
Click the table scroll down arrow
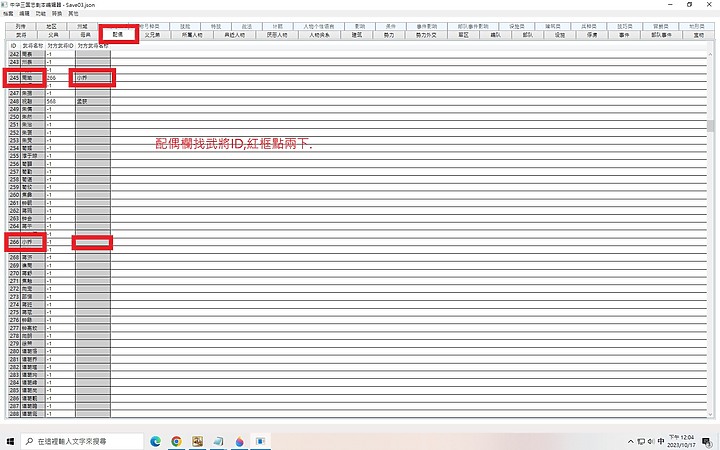[711, 414]
